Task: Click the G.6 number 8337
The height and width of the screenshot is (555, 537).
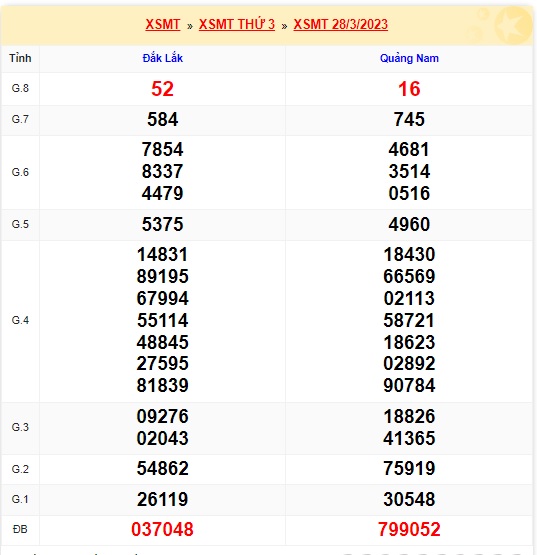Action: [162, 171]
